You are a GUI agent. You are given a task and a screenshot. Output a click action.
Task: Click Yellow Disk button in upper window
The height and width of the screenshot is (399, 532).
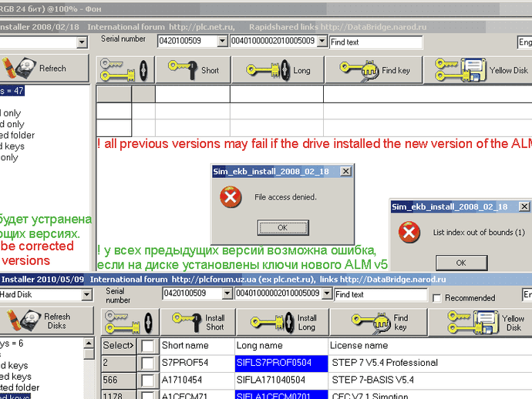pyautogui.click(x=478, y=70)
